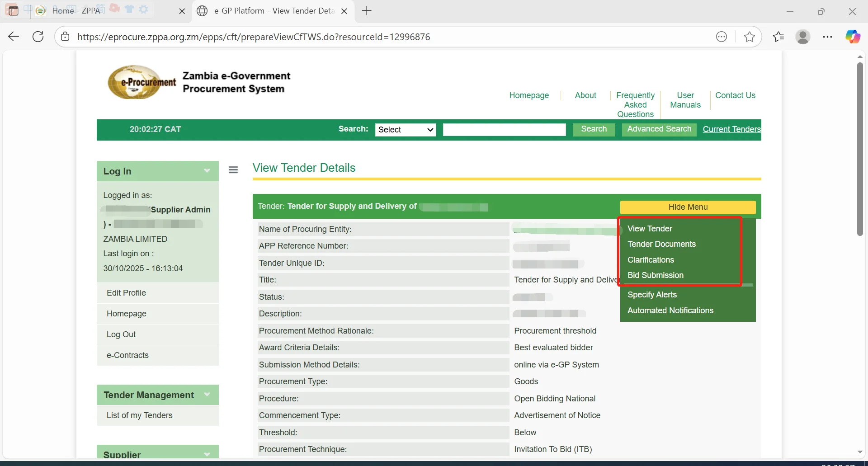The height and width of the screenshot is (466, 868).
Task: Collapse the Log In panel
Action: click(207, 171)
